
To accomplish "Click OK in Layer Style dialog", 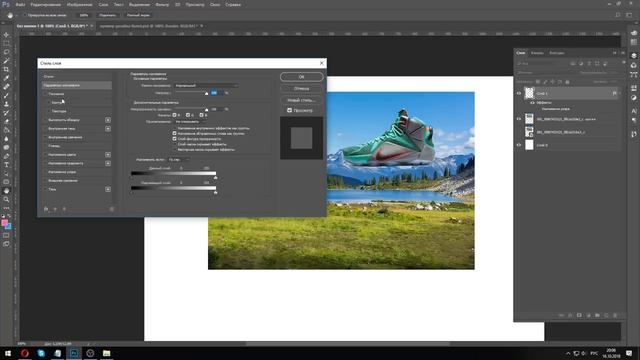I will coord(302,77).
